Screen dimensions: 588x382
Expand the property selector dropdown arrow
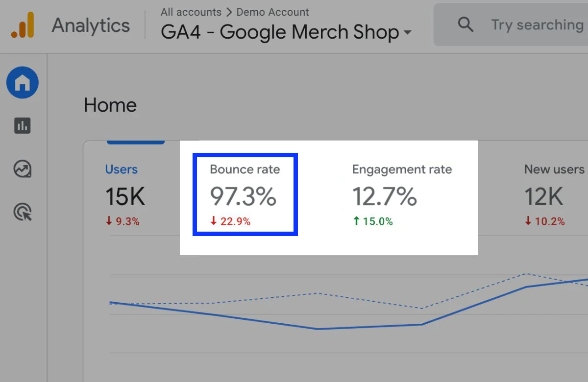tap(408, 33)
